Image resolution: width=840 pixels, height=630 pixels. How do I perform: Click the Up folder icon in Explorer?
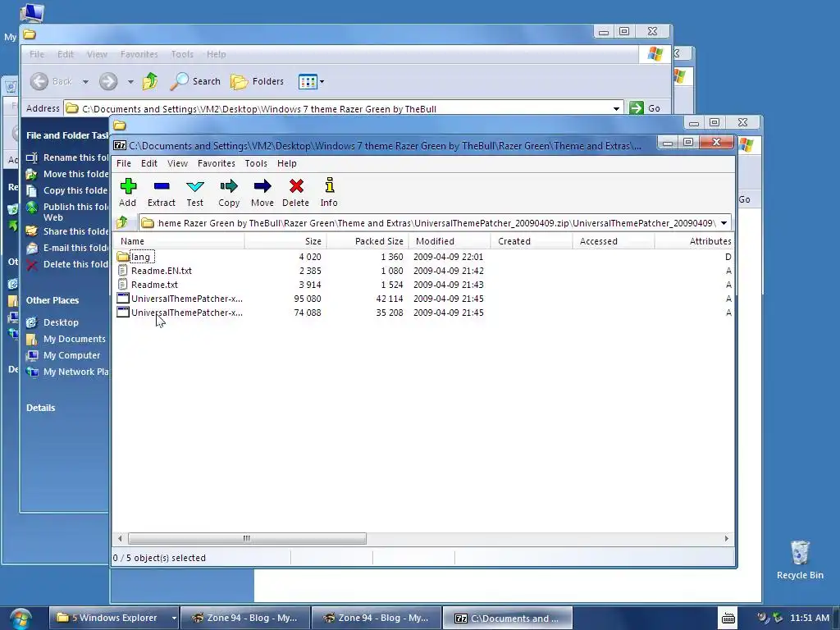(150, 81)
